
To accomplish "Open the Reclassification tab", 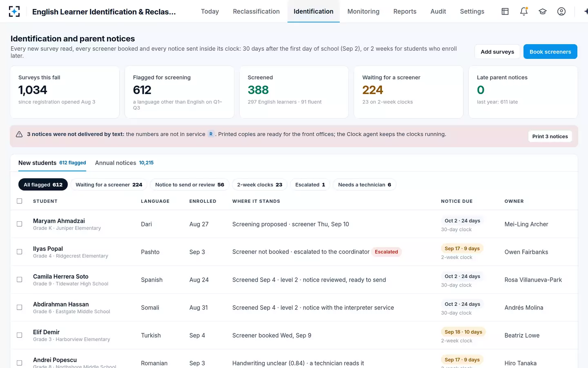I will pos(256,11).
